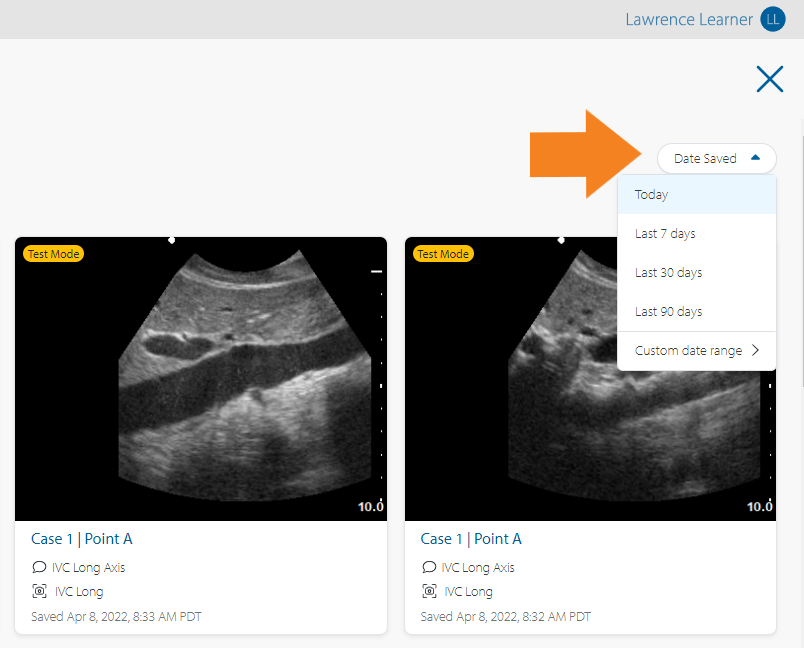Click the LL user avatar icon
The width and height of the screenshot is (804, 648).
coord(773,19)
